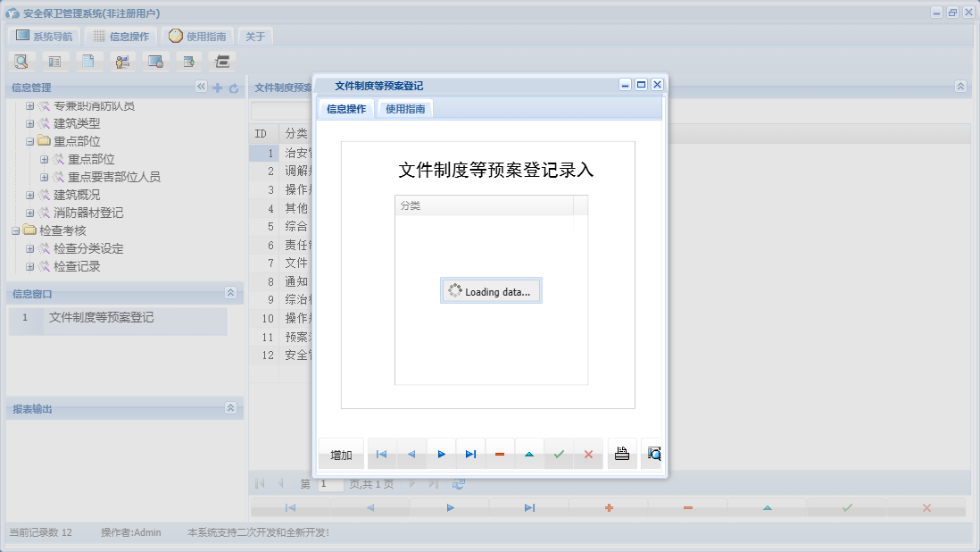980x552 pixels.
Task: Jump to the last record with the last-page arrow
Action: pos(471,454)
